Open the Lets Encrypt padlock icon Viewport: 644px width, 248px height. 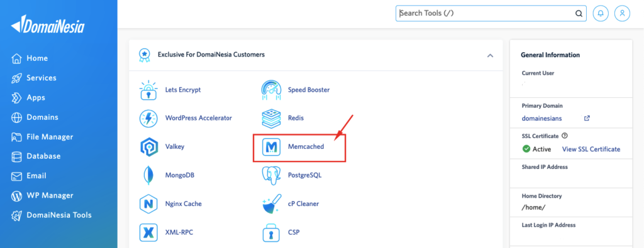pos(148,90)
